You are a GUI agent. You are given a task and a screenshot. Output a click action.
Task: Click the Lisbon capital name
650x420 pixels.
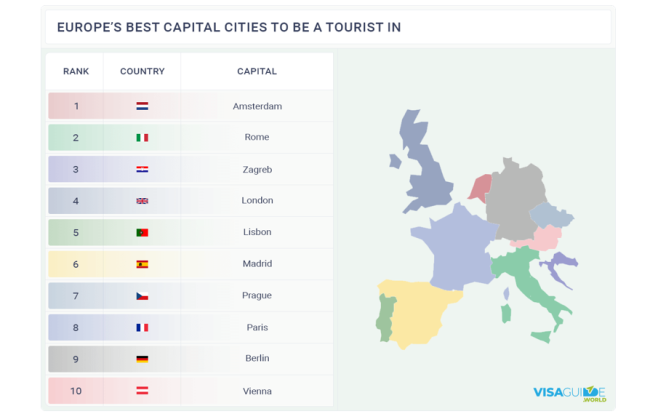point(257,232)
